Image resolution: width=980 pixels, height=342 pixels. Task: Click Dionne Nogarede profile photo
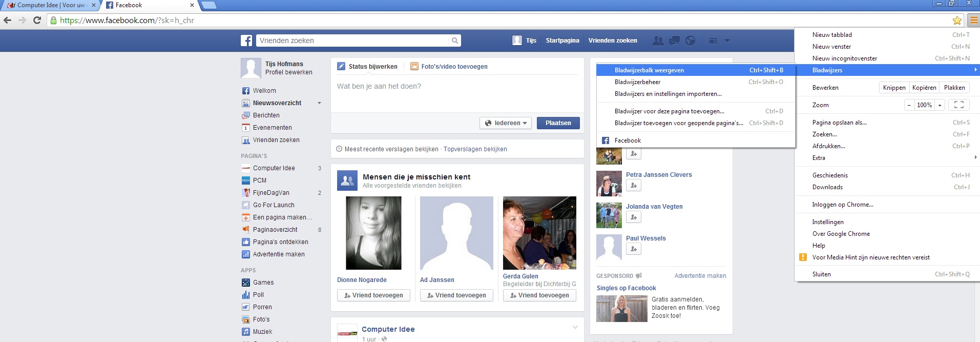click(x=373, y=233)
